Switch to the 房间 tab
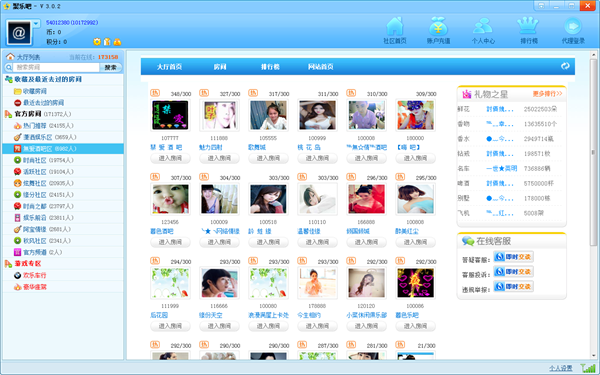Image resolution: width=600 pixels, height=375 pixels. click(220, 67)
